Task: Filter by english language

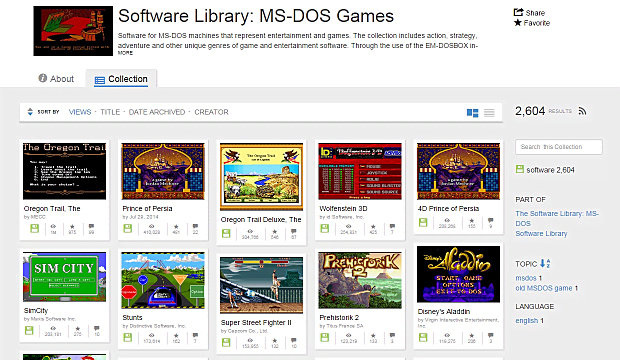Action: tap(526, 320)
